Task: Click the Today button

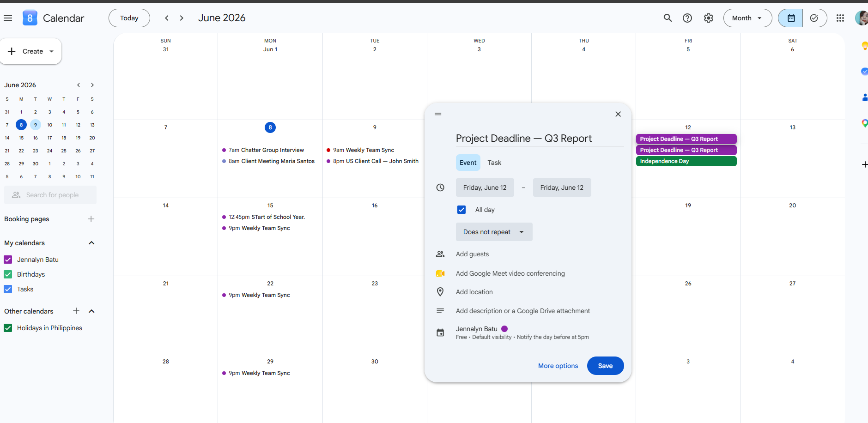Action: 129,18
